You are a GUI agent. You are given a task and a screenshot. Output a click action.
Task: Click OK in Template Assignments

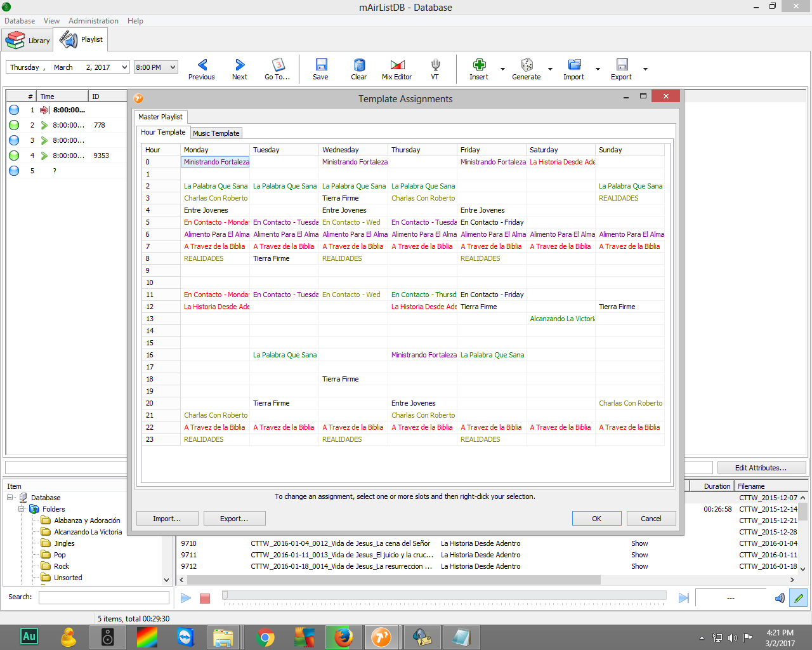(x=597, y=519)
